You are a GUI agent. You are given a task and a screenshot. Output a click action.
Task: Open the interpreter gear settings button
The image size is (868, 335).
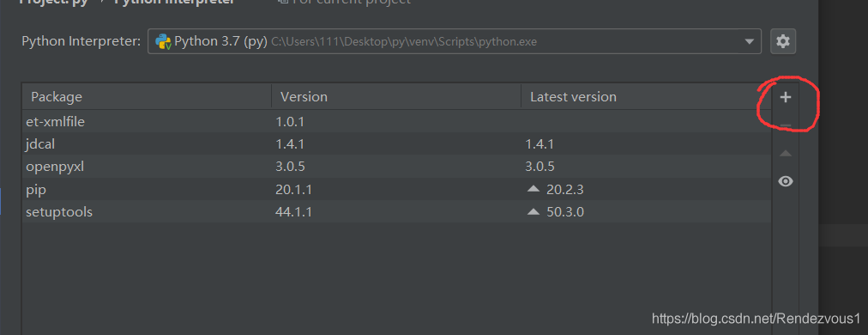(783, 41)
